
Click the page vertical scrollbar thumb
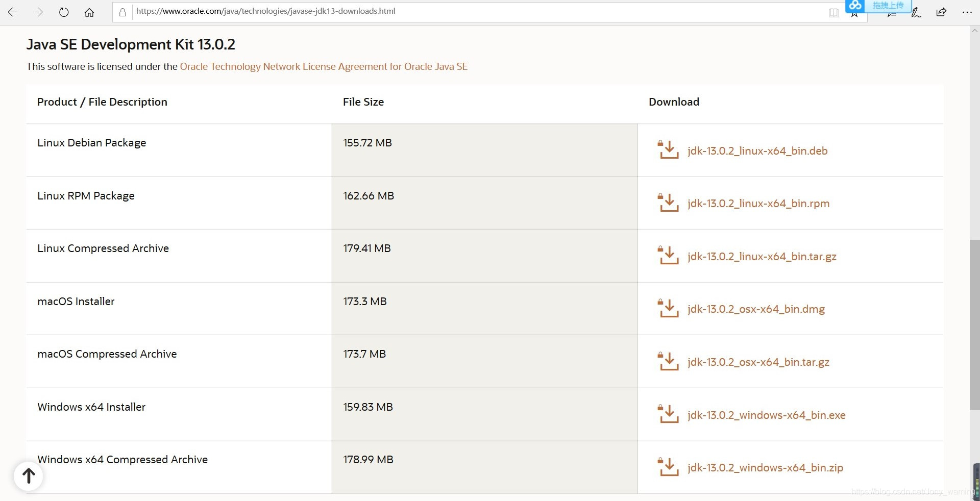pyautogui.click(x=974, y=324)
